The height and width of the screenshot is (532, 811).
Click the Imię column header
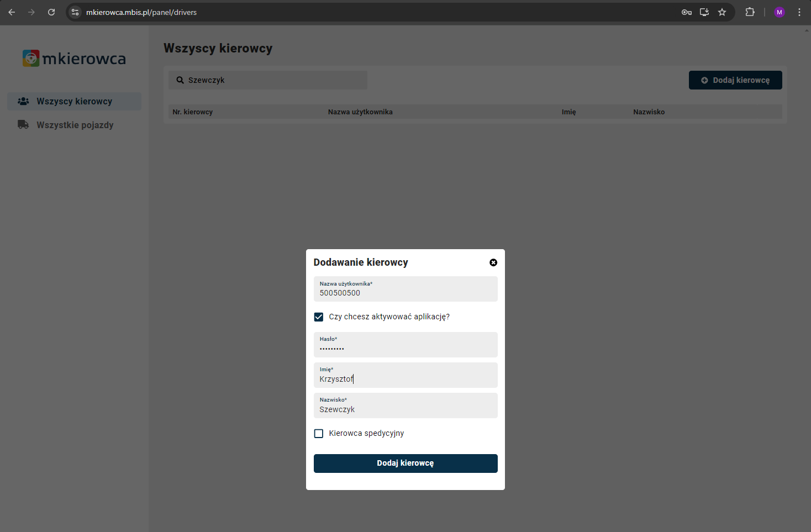click(x=569, y=112)
